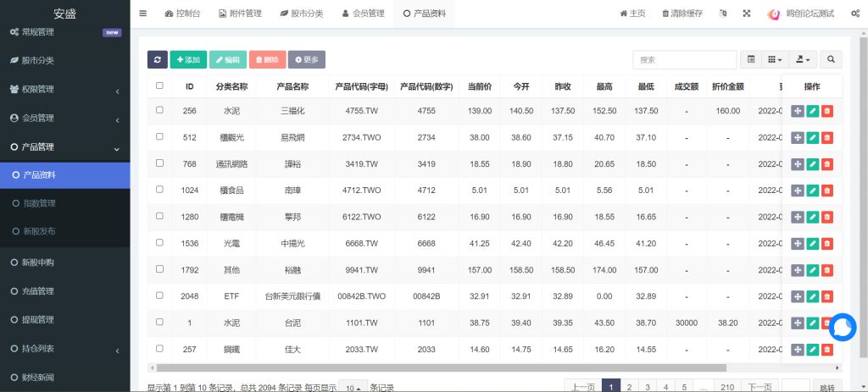Toggle the select-all checkbox in table header
This screenshot has height=392, width=868.
pyautogui.click(x=159, y=86)
